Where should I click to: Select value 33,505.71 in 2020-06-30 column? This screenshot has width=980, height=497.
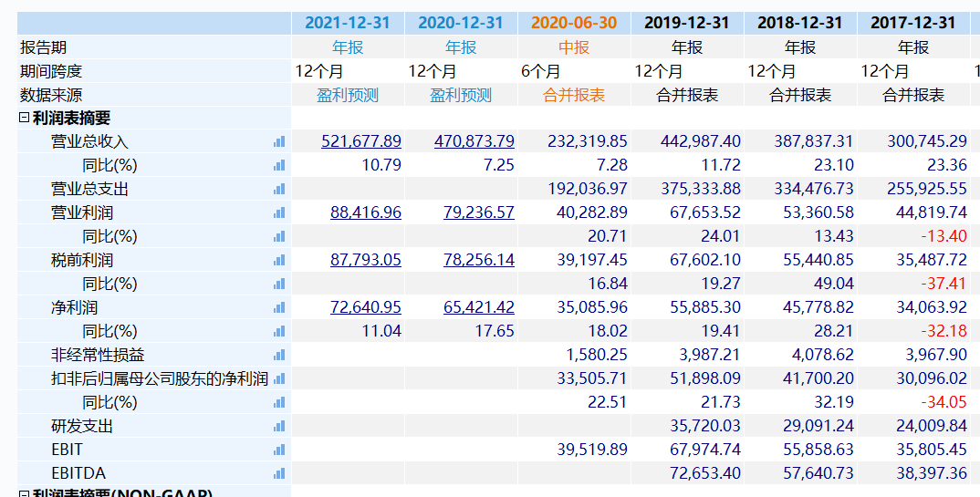592,378
